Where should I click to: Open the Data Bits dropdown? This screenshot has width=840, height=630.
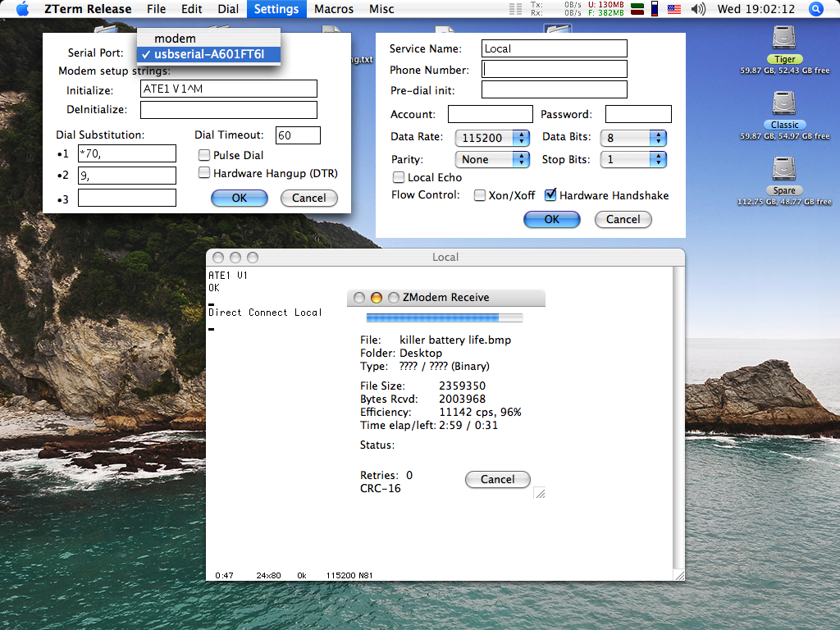(633, 138)
